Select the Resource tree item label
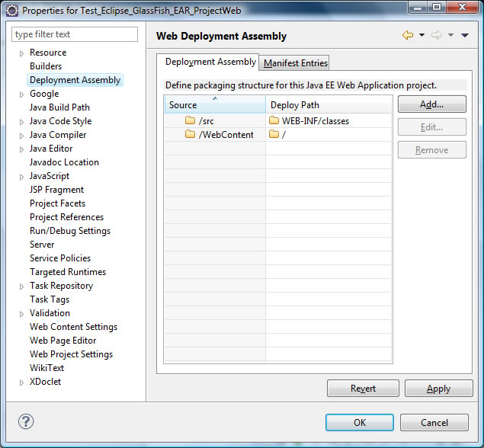The image size is (484, 448). 48,53
